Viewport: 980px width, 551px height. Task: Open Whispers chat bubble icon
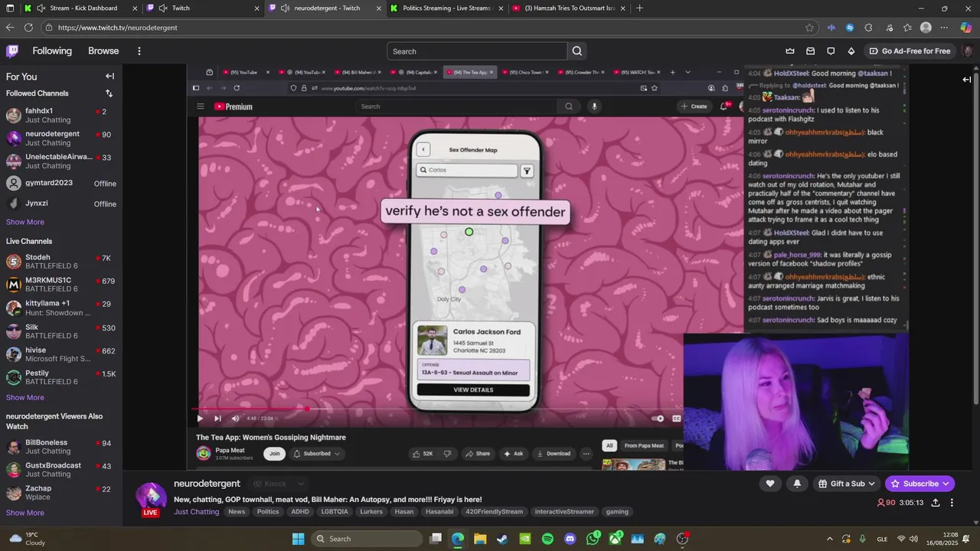pyautogui.click(x=831, y=51)
